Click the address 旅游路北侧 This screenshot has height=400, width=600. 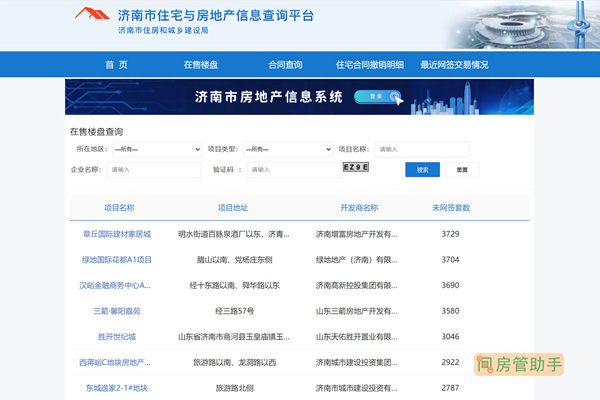click(235, 388)
